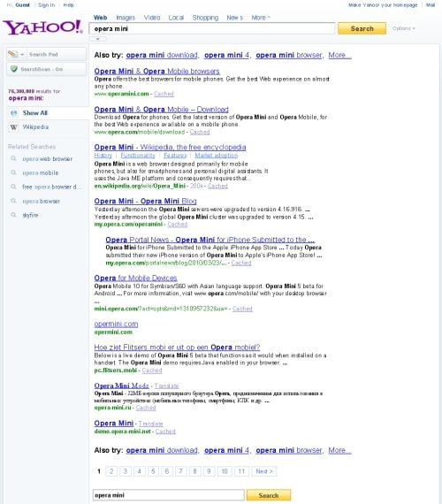Screen dimensions: 442x504
Task: Click the Next > pagination button
Action: (264, 471)
